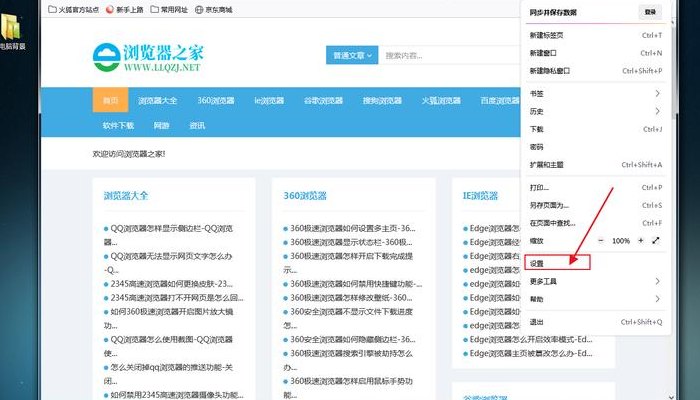
Task: Open the 百度浏览器 nav tab
Action: [x=500, y=100]
